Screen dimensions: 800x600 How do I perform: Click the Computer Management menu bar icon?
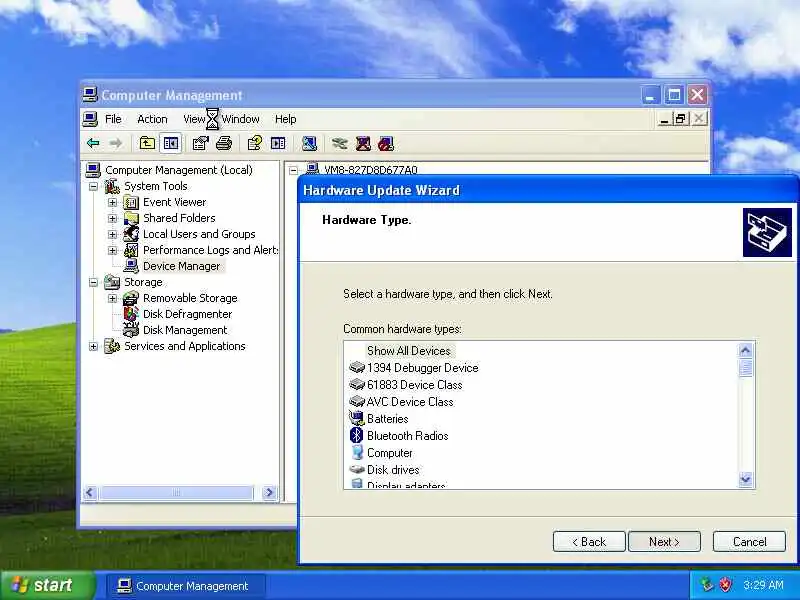pyautogui.click(x=90, y=119)
